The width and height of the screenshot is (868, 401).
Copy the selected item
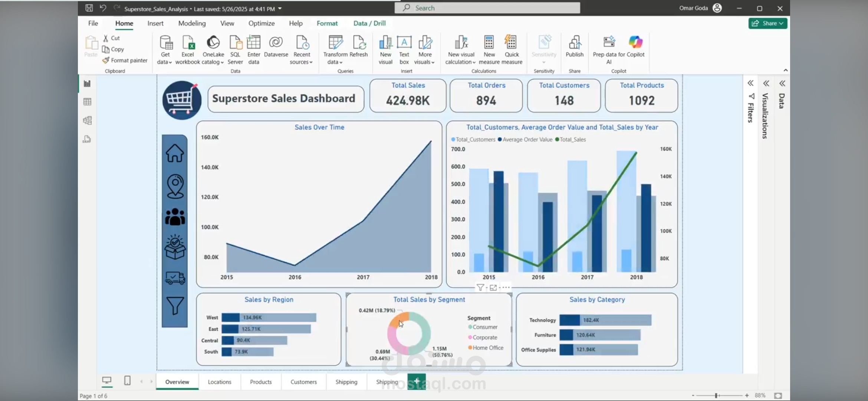pos(113,49)
